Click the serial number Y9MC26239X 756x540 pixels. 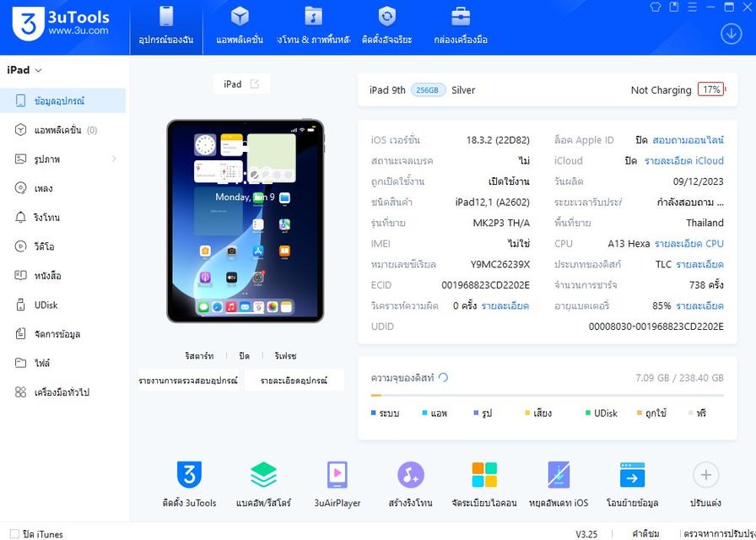coord(500,265)
